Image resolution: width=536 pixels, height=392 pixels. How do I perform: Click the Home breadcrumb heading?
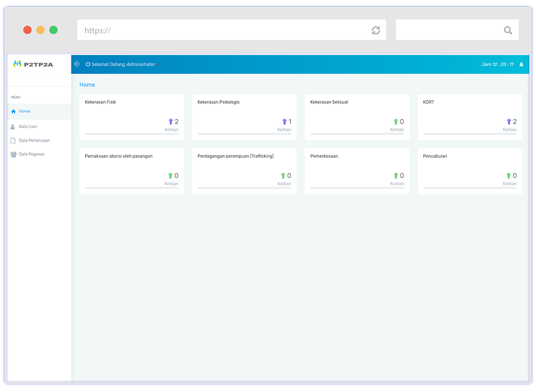coord(87,85)
